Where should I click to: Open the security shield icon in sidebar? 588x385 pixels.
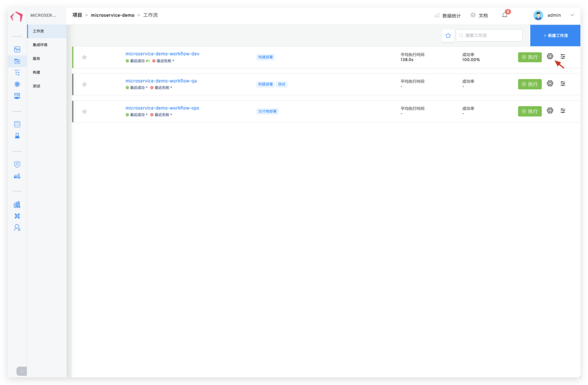(17, 164)
